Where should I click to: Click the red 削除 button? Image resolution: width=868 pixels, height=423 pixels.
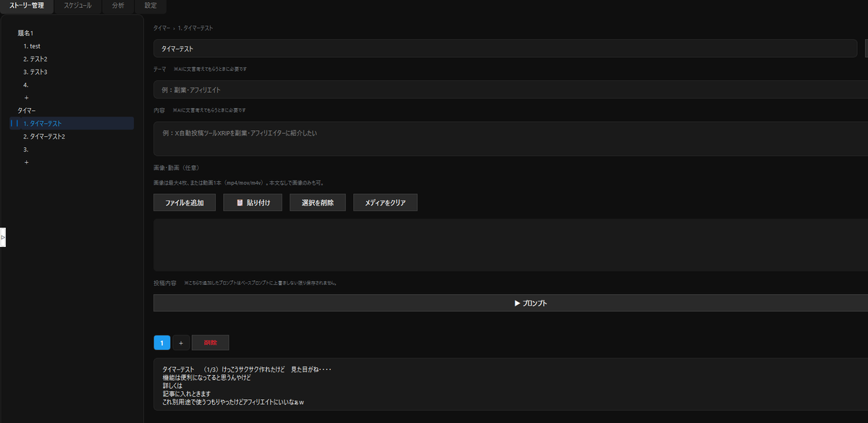tap(211, 343)
